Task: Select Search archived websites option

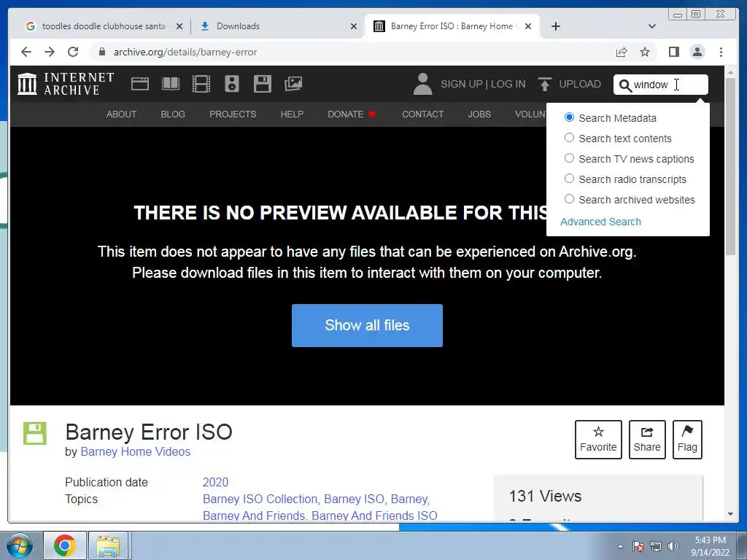Action: tap(569, 199)
